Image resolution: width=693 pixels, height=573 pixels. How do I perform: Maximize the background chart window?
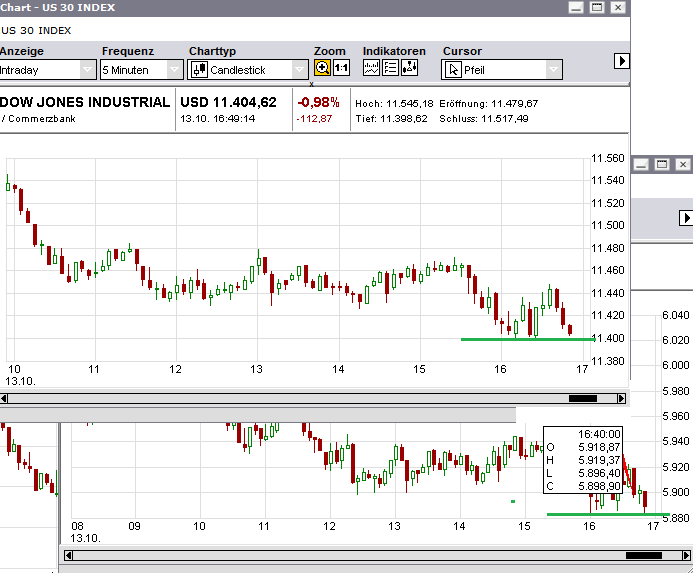click(x=662, y=164)
